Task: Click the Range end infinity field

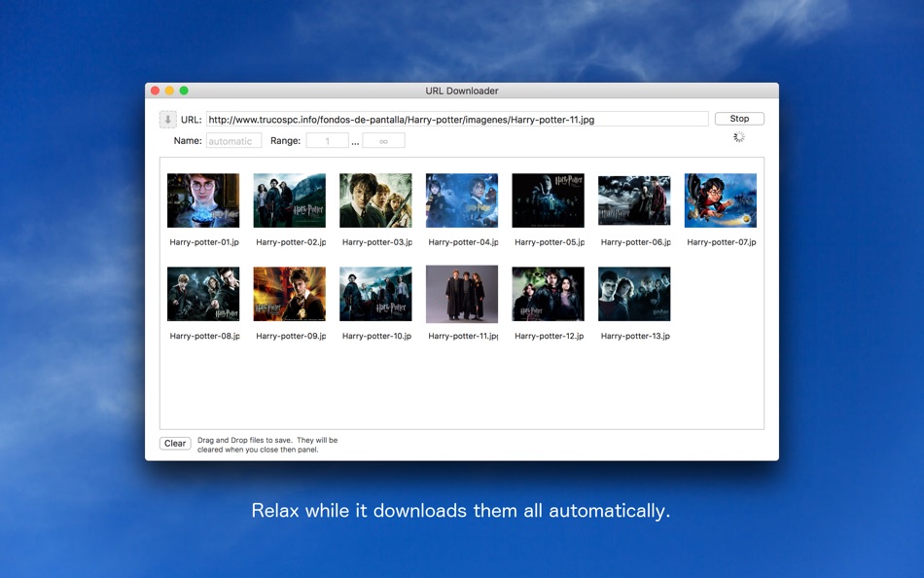Action: click(x=383, y=141)
